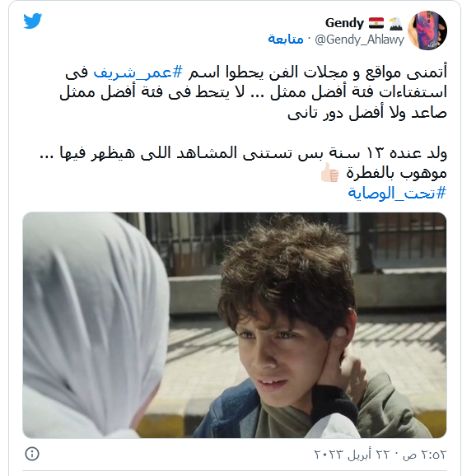Screen dimensions: 462x476
Task: Open the Gendy display name
Action: point(344,23)
